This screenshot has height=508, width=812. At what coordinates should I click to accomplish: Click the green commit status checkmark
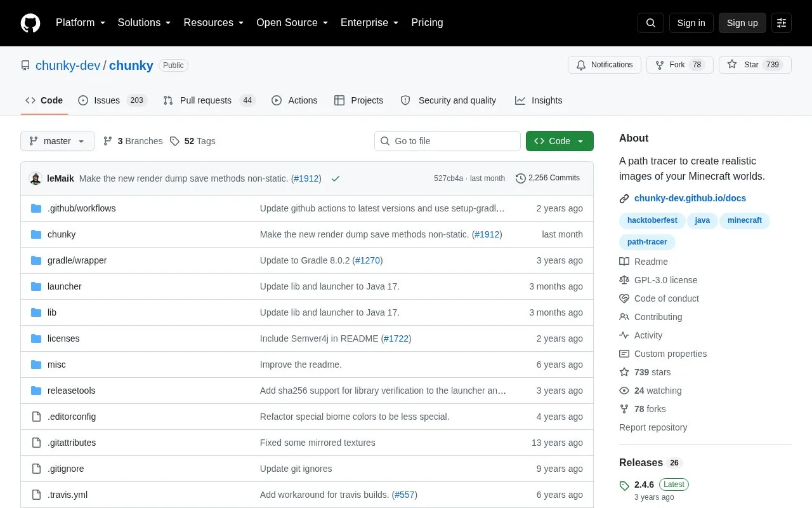(x=336, y=178)
